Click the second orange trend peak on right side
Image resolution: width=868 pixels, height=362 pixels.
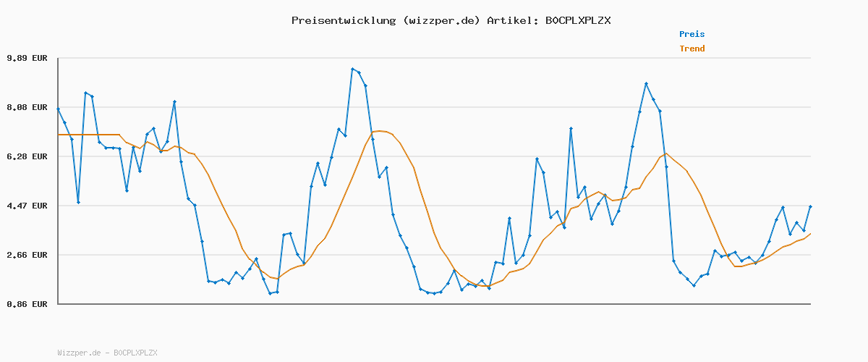point(666,153)
